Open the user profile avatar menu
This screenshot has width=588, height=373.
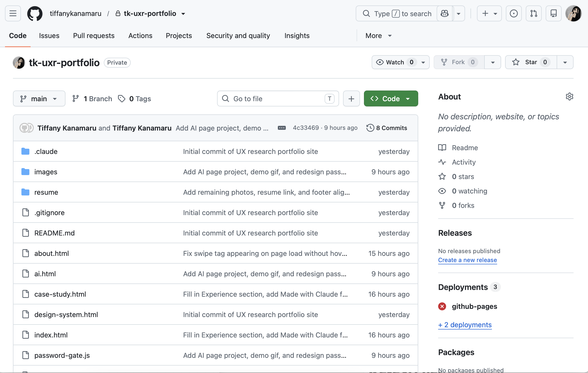(573, 13)
